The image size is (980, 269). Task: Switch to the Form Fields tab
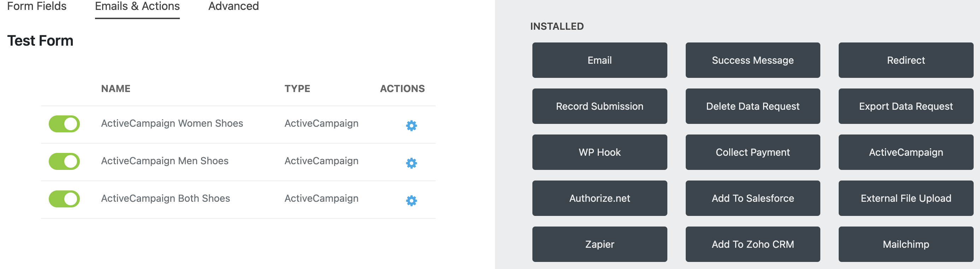36,6
